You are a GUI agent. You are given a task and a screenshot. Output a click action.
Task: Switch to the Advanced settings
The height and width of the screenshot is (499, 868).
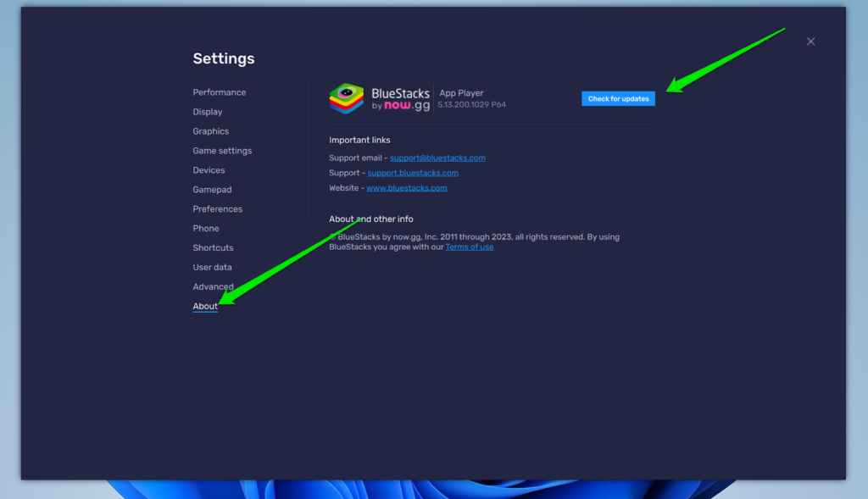pos(213,286)
